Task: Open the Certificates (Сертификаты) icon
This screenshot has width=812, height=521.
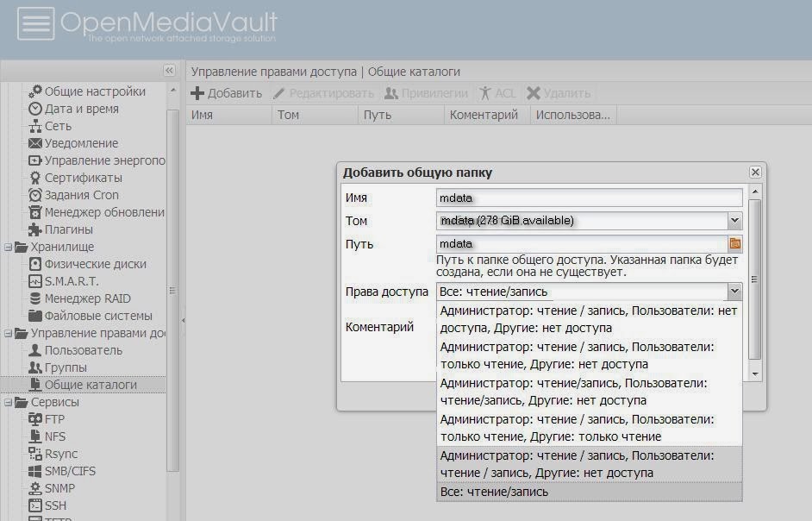Action: pyautogui.click(x=34, y=178)
